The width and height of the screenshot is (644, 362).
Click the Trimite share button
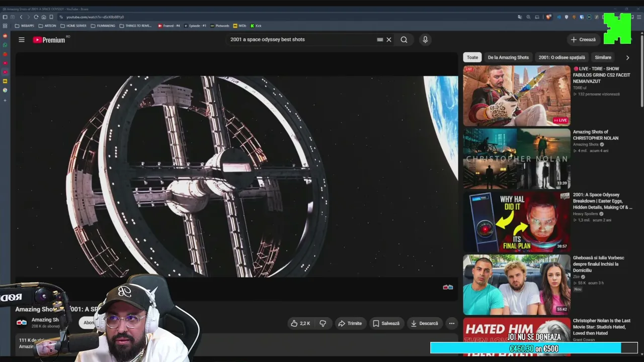coord(350,323)
